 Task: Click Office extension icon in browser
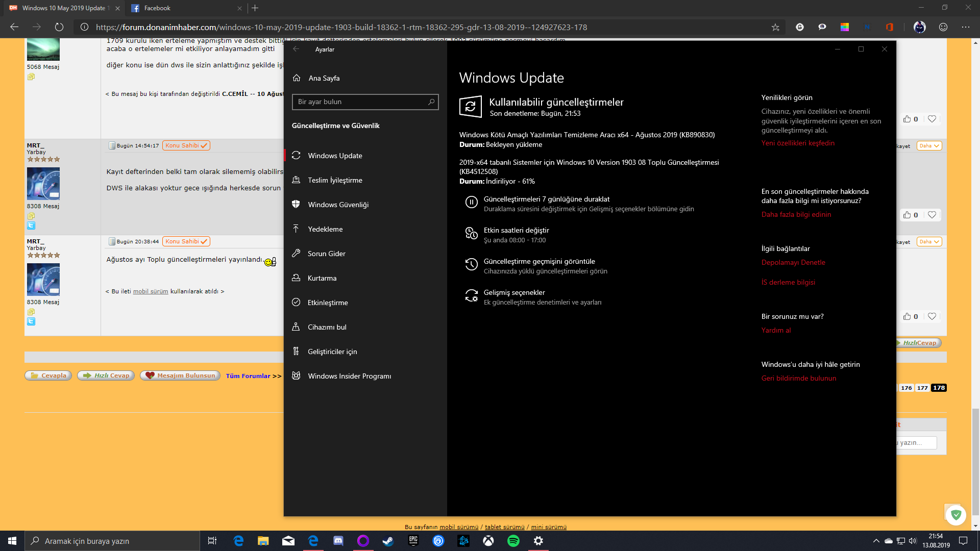click(890, 27)
